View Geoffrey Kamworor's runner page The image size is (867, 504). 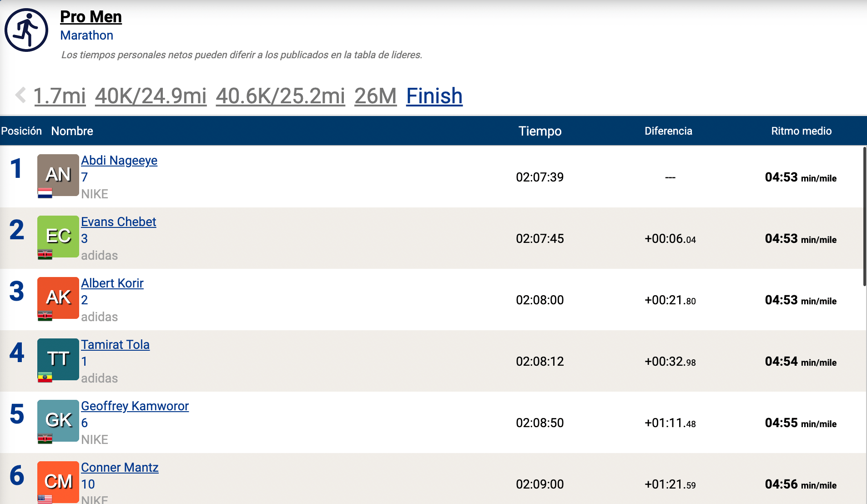click(x=135, y=406)
